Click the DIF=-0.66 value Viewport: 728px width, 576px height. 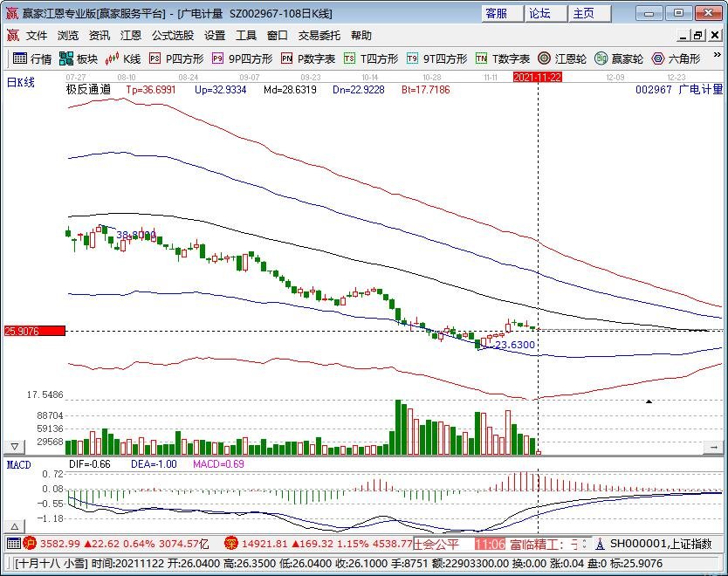tap(90, 464)
